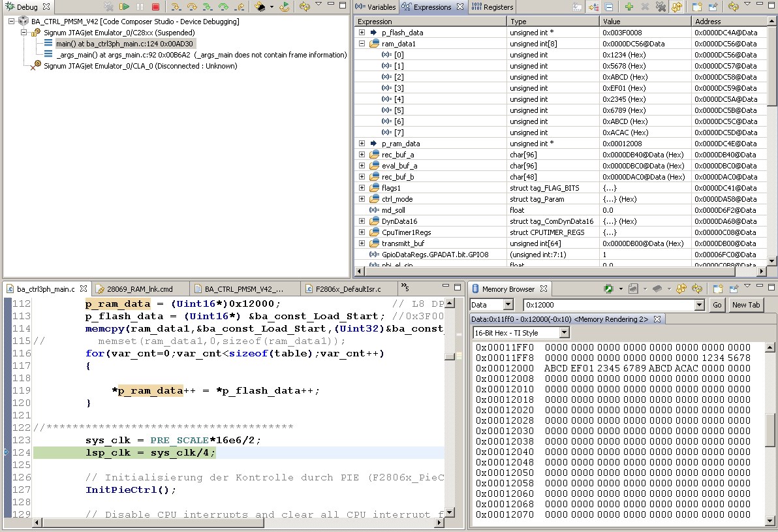The height and width of the screenshot is (532, 778).
Task: Expand the rec_buf_a array
Action: tap(362, 154)
